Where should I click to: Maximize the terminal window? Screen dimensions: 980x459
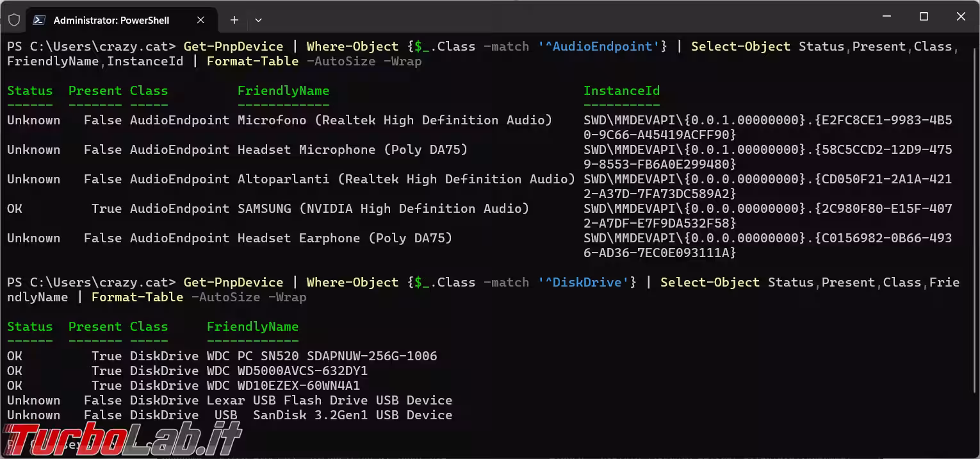[924, 17]
